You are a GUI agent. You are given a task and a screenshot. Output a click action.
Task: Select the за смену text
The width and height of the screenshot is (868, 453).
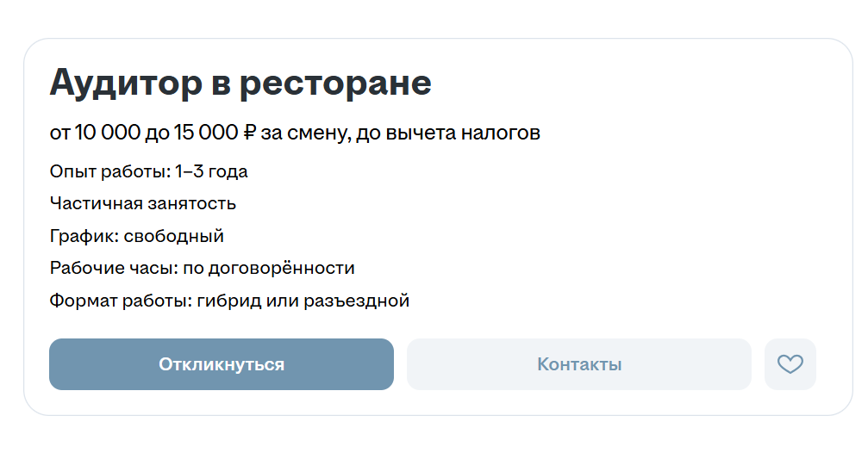click(306, 133)
